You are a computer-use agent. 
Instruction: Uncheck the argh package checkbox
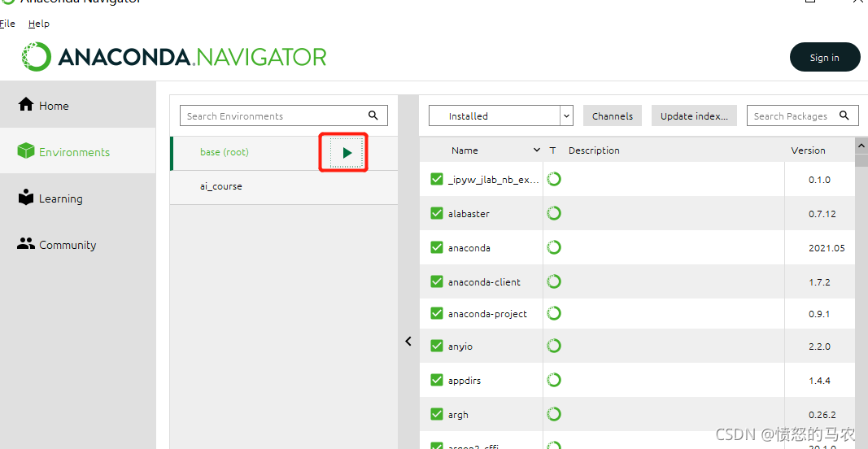click(437, 414)
